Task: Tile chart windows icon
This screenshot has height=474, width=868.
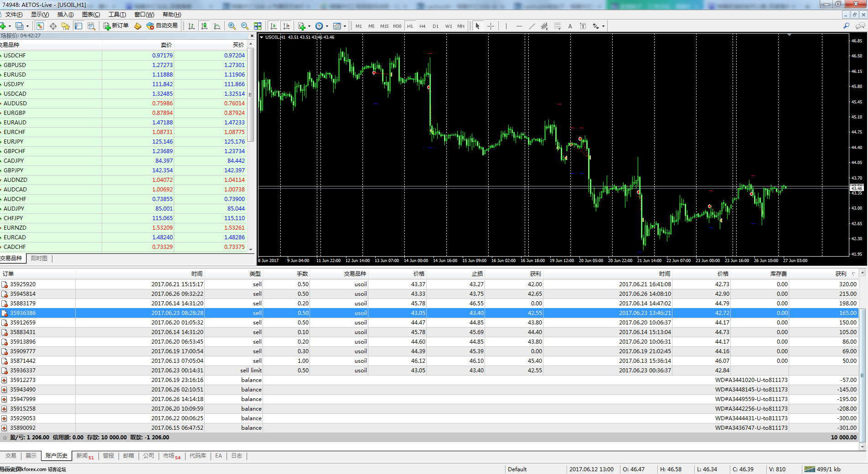Action: pyautogui.click(x=258, y=26)
